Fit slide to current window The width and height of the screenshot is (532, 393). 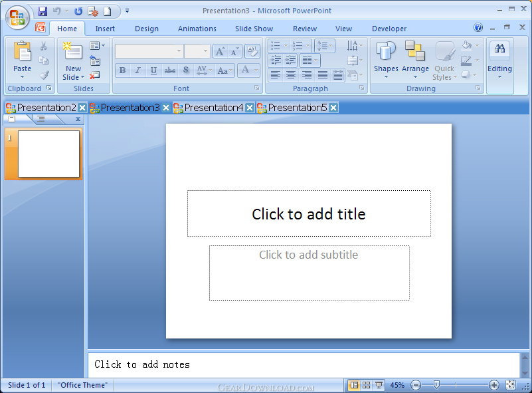(510, 385)
